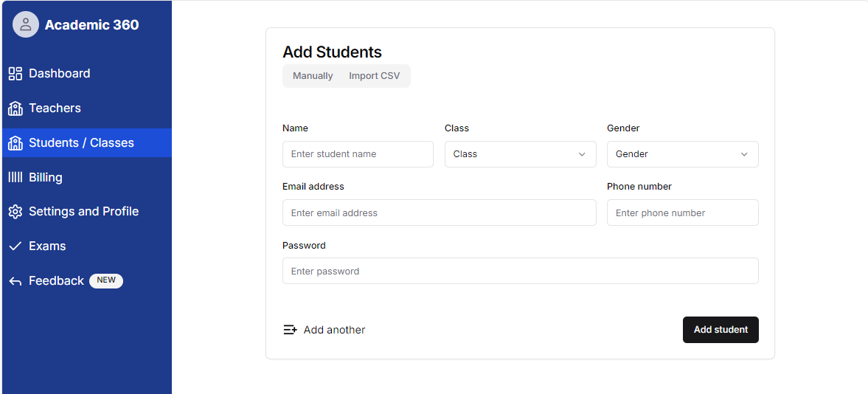Viewport: 868px width, 394px height.
Task: Click the Password entry field
Action: (520, 271)
